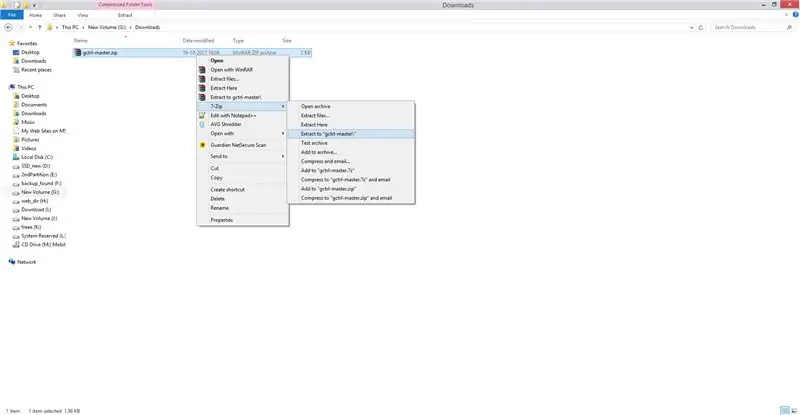Expand the Send to submenu arrow

(283, 156)
